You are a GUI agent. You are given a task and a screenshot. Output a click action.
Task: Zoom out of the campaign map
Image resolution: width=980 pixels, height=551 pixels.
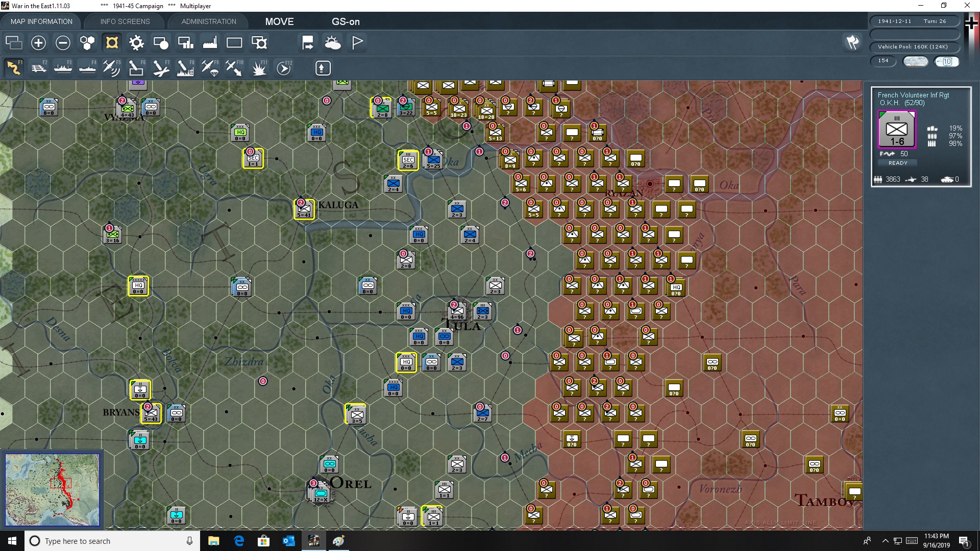pyautogui.click(x=63, y=43)
